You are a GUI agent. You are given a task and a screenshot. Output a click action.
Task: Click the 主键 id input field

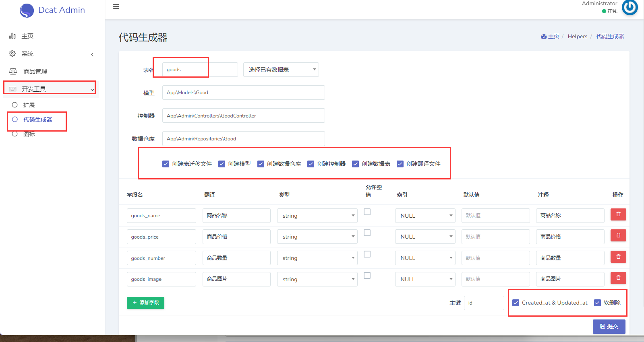(x=484, y=303)
